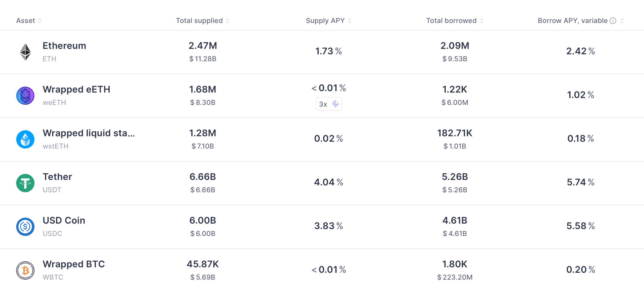Viewport: 644px width, 288px height.
Task: Click the Supply APY column header
Action: click(325, 21)
